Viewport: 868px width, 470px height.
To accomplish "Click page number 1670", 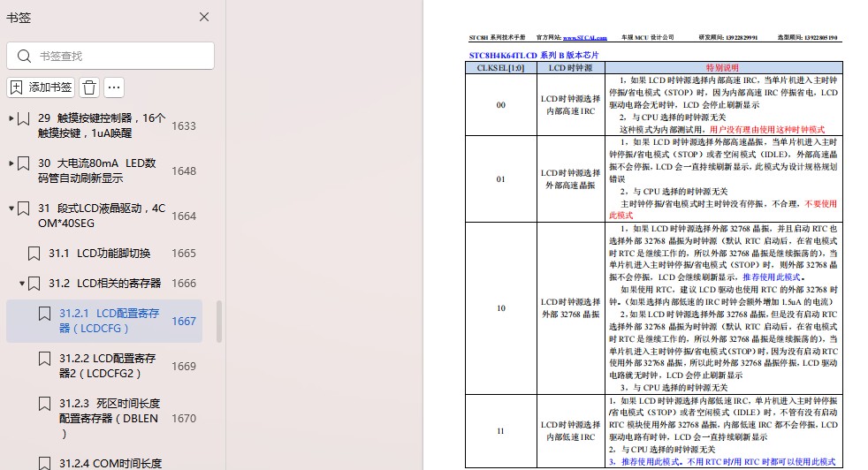I will pos(184,419).
